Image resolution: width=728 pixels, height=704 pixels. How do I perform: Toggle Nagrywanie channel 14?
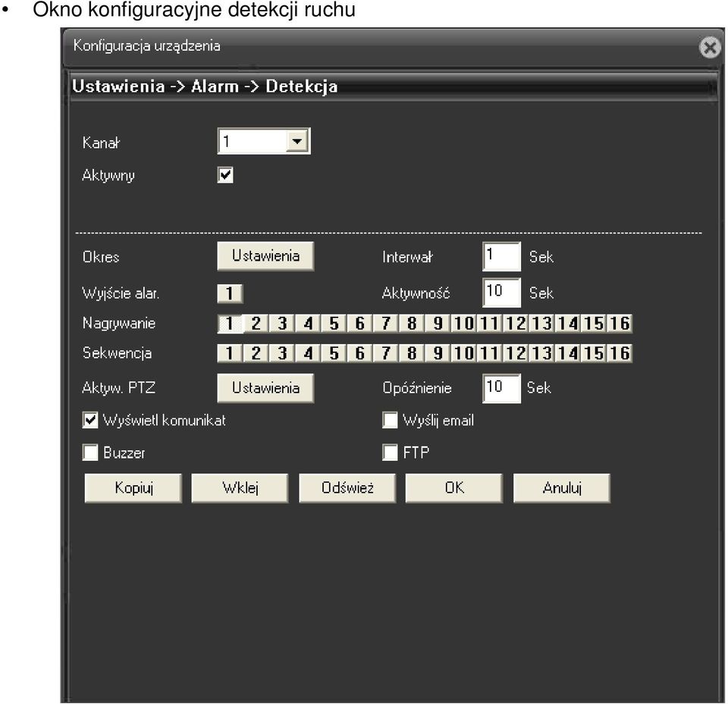(568, 324)
